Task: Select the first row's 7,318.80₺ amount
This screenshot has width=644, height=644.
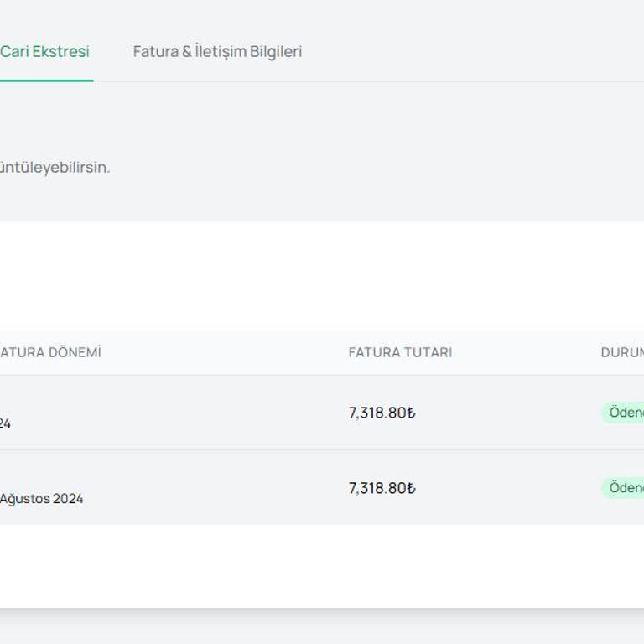Action: pos(382,413)
